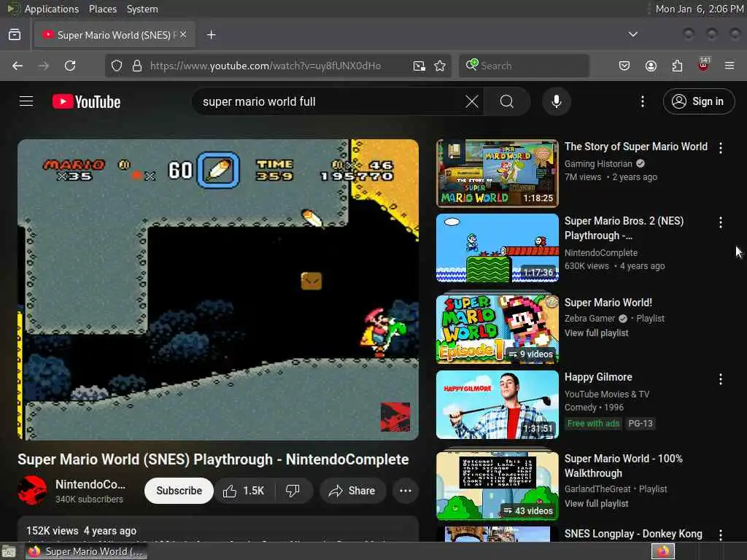Open more actions ellipsis under video
747x560 pixels.
(406, 491)
